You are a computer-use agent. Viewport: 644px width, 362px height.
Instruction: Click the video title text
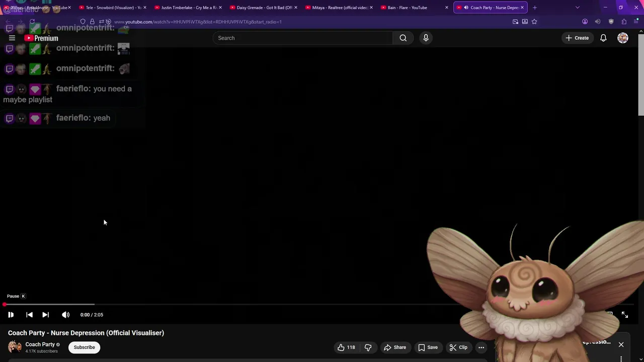tap(86, 333)
